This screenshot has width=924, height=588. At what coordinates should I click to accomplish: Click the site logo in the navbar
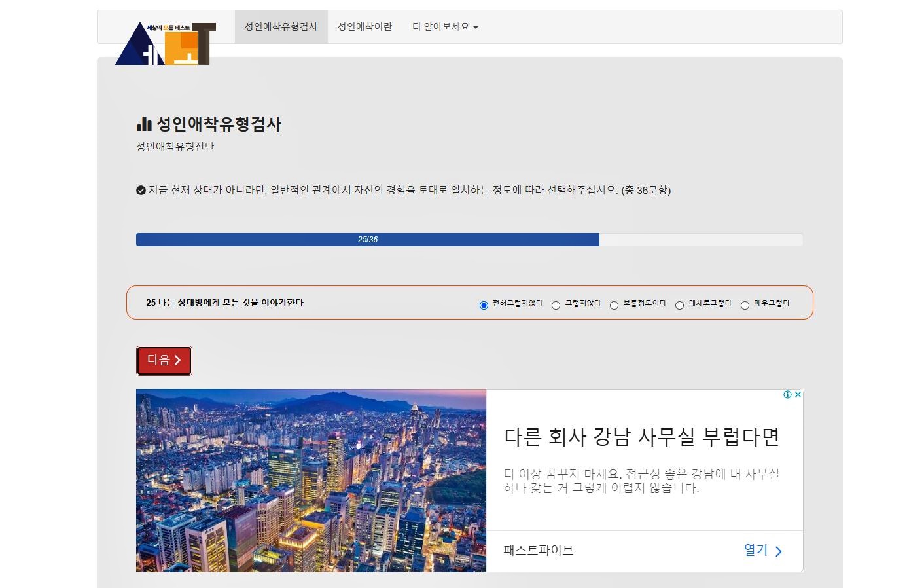point(166,43)
